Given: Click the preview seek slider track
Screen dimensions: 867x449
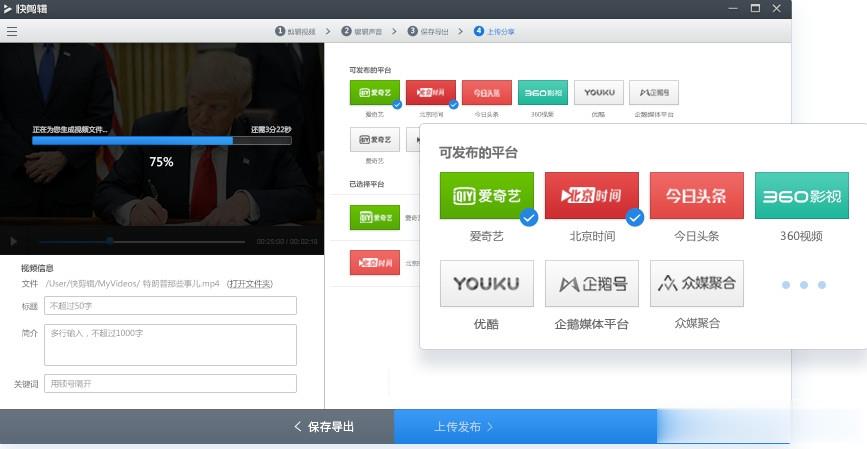Looking at the screenshot, I should point(141,242).
